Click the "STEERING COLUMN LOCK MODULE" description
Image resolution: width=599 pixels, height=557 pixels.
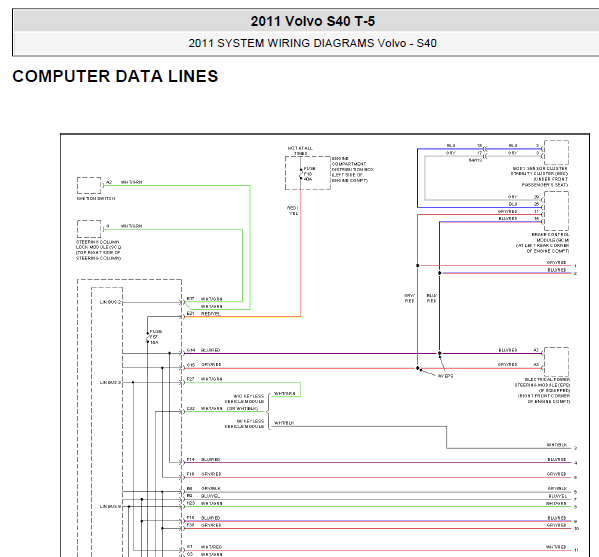[x=99, y=250]
